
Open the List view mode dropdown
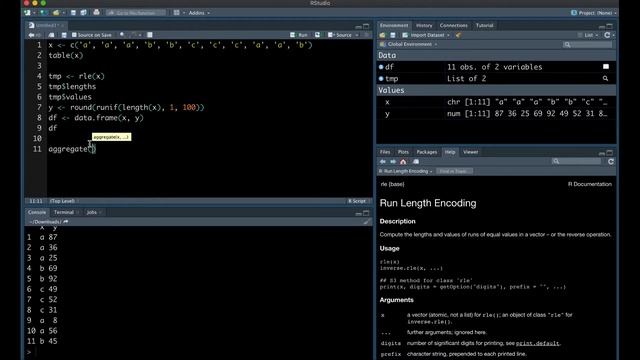[588, 35]
